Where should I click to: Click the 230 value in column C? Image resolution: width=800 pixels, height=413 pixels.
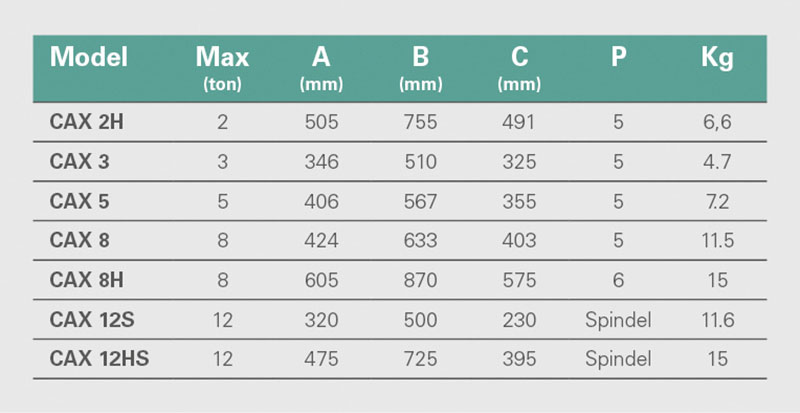click(519, 320)
